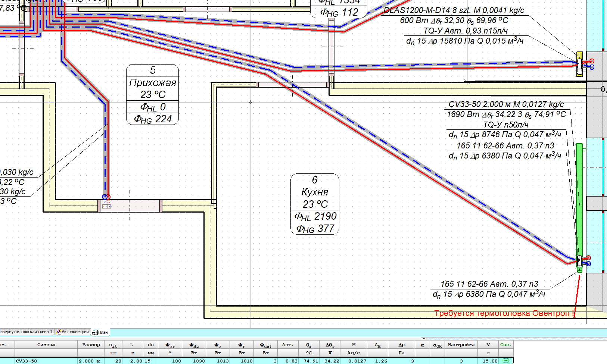Select the green CV33-50 radiator in the kitchen
Image resolution: width=607 pixels, height=364 pixels.
579,208
